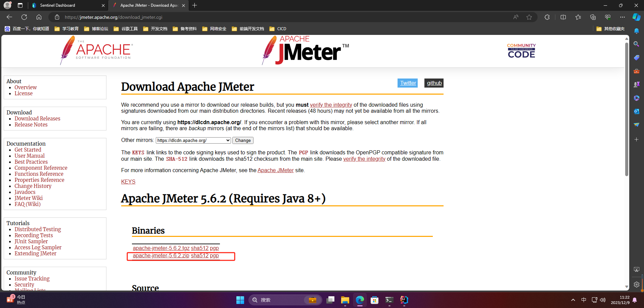The height and width of the screenshot is (308, 644).
Task: Open a new browser tab
Action: pyautogui.click(x=195, y=5)
